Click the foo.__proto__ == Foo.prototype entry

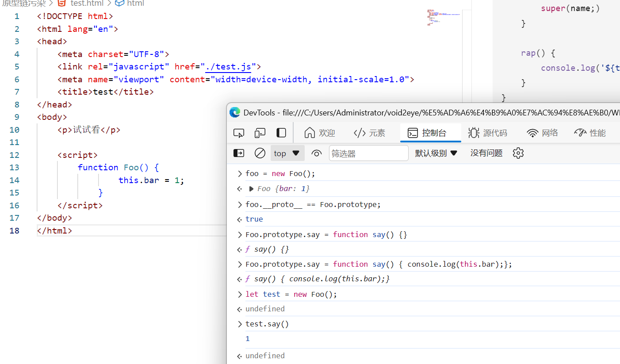click(313, 204)
